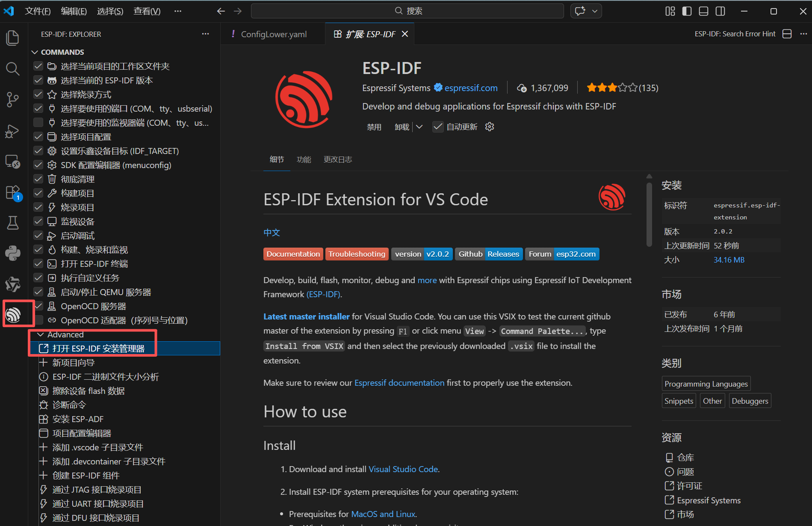Open the customize layout icon
812x526 pixels.
[x=670, y=11]
